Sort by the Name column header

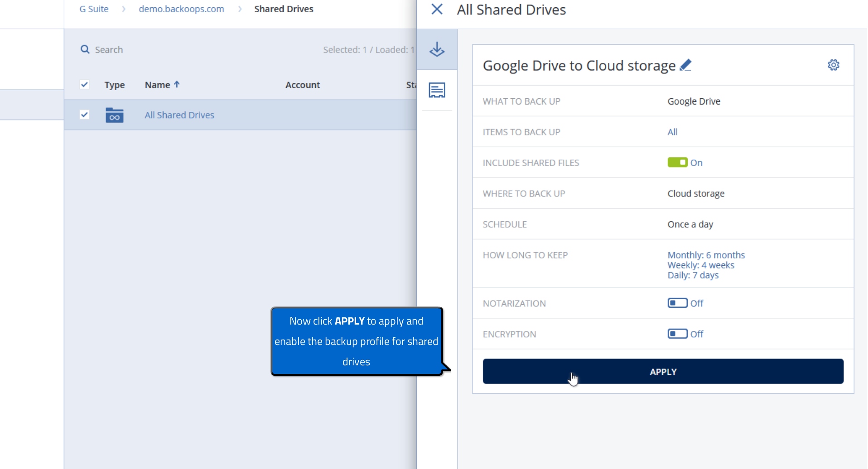(157, 85)
